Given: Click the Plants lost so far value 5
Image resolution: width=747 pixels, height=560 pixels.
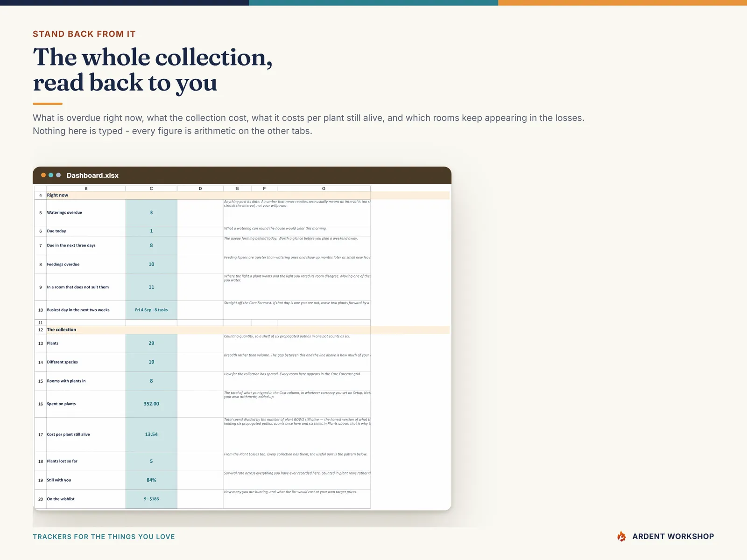Looking at the screenshot, I should click(x=151, y=461).
